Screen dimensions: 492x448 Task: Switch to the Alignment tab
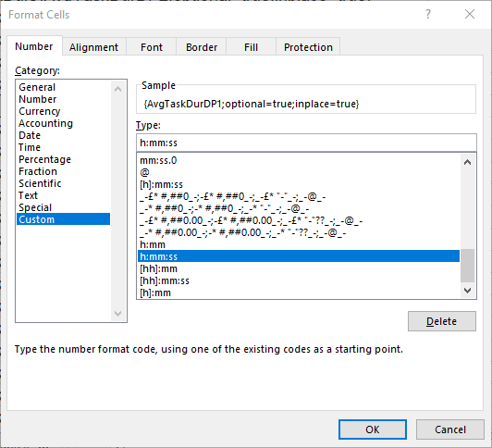click(93, 47)
